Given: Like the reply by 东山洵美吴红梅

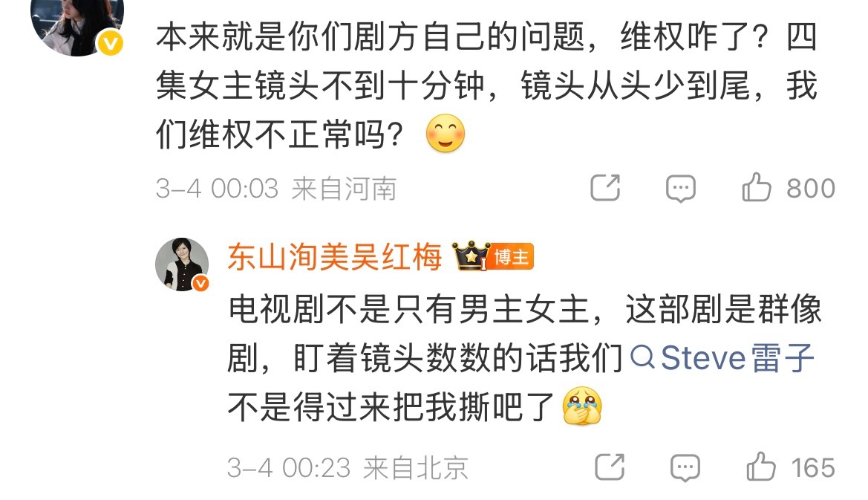Looking at the screenshot, I should pyautogui.click(x=761, y=467).
